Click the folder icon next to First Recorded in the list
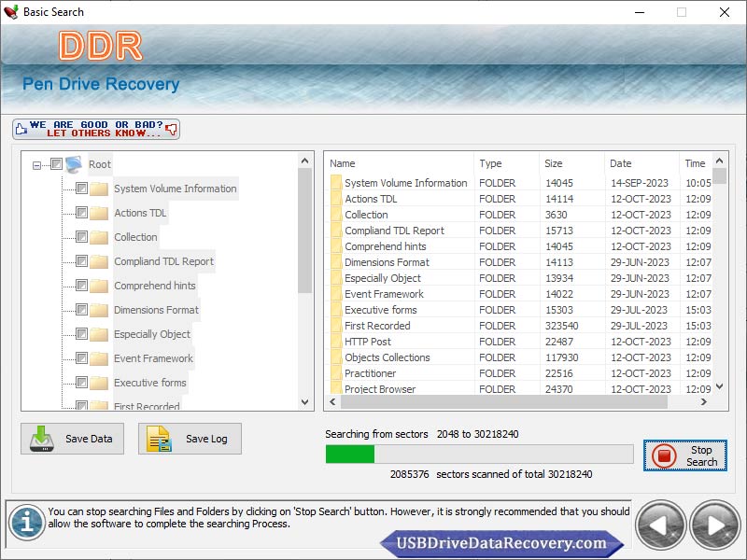747x560 pixels. pos(336,326)
